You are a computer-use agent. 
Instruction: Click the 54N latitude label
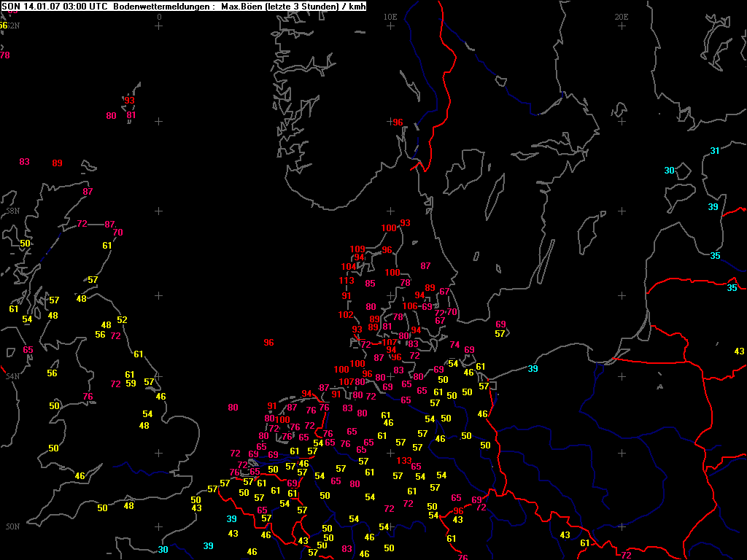12,376
